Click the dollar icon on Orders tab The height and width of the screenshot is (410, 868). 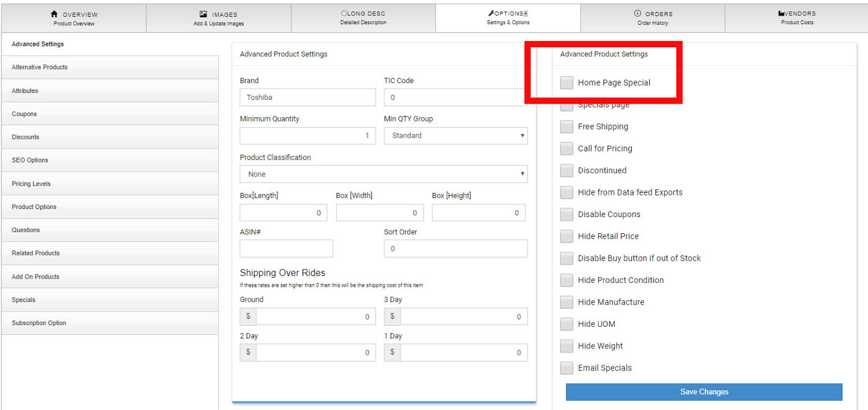coord(637,13)
